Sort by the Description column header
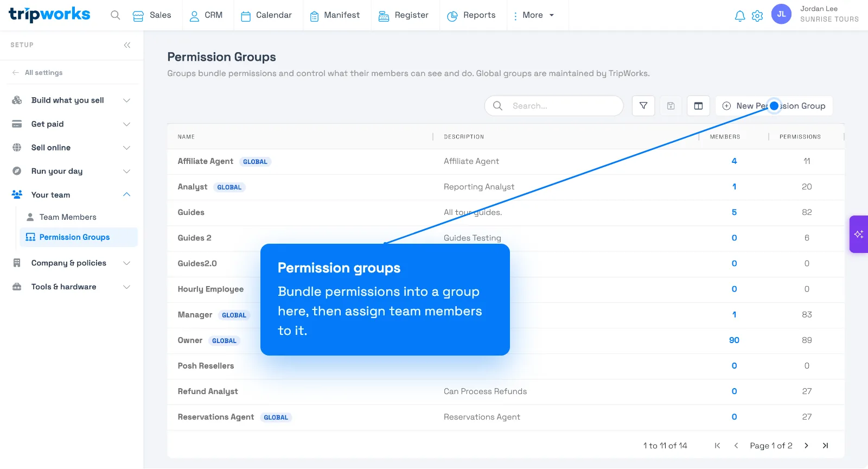This screenshot has height=469, width=868. tap(464, 137)
